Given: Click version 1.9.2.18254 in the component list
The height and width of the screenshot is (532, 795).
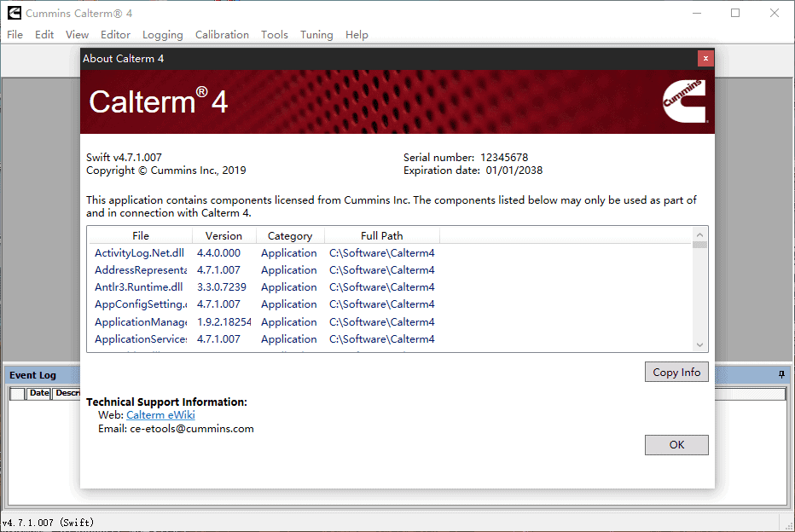Looking at the screenshot, I should 223,321.
